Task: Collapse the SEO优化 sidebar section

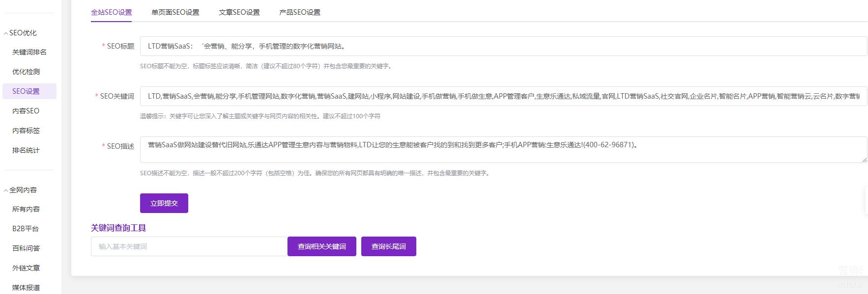Action: click(22, 33)
